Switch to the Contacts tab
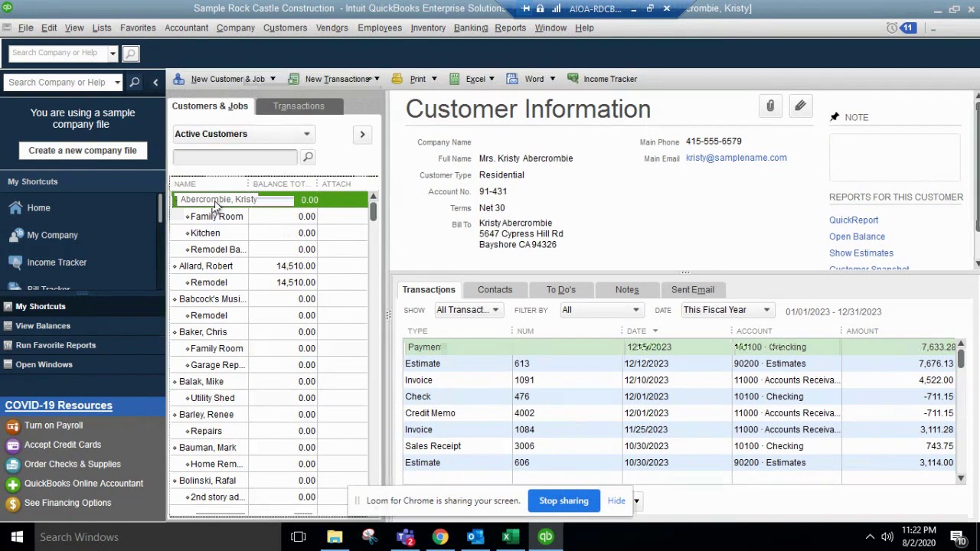This screenshot has width=980, height=551. (x=495, y=290)
